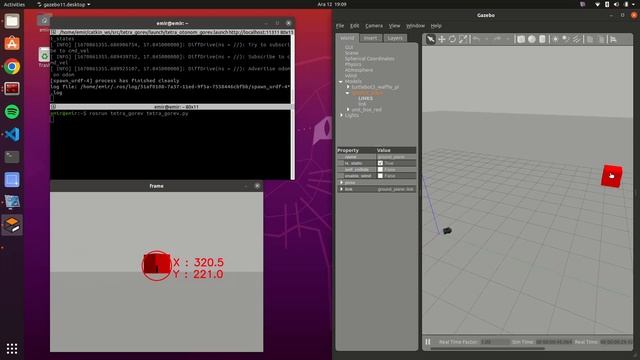This screenshot has width=640, height=360.
Task: Click the Terminator icon in the dock
Action: coord(12,89)
